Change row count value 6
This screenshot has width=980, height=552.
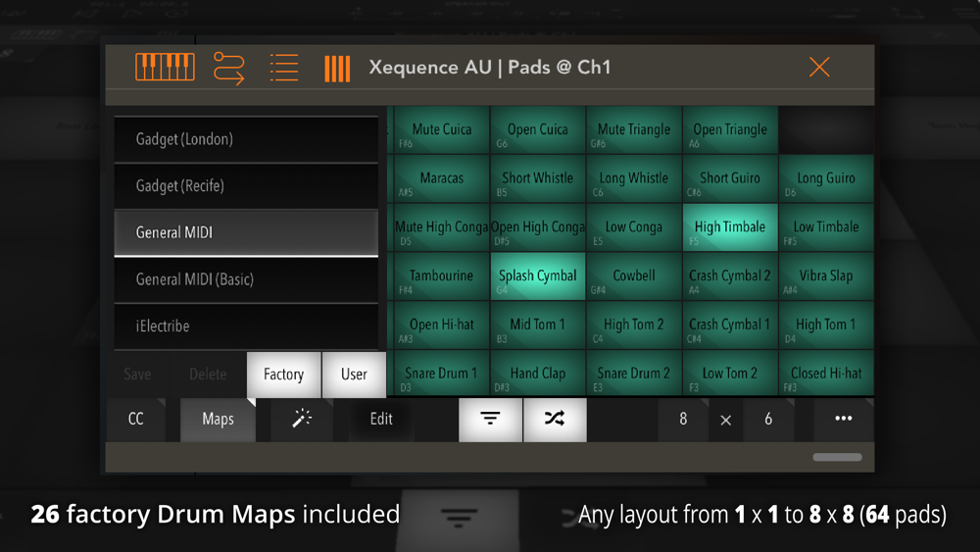(x=768, y=419)
